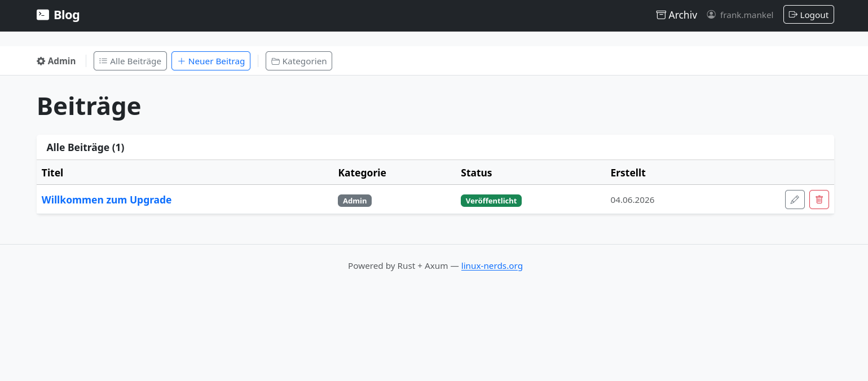The width and height of the screenshot is (868, 381).
Task: Open the Blog home link text
Action: tap(67, 15)
